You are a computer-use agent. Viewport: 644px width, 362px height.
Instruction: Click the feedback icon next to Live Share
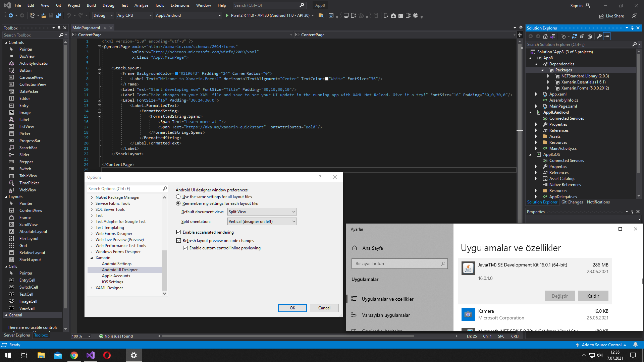pos(635,16)
